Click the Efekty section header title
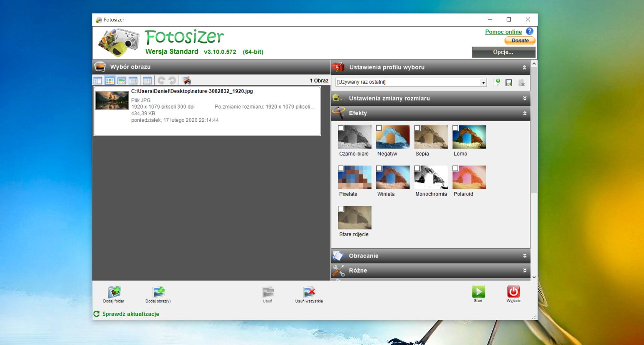The image size is (644, 345). pos(358,113)
